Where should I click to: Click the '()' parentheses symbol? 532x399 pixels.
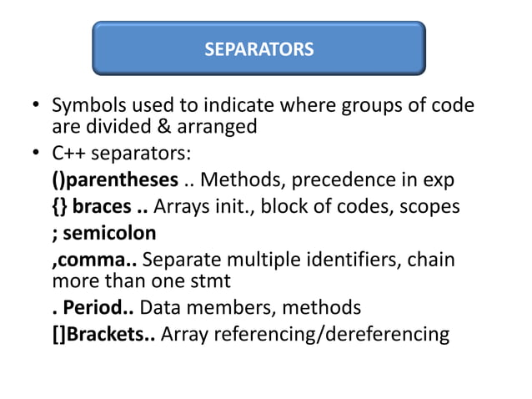pyautogui.click(x=58, y=180)
